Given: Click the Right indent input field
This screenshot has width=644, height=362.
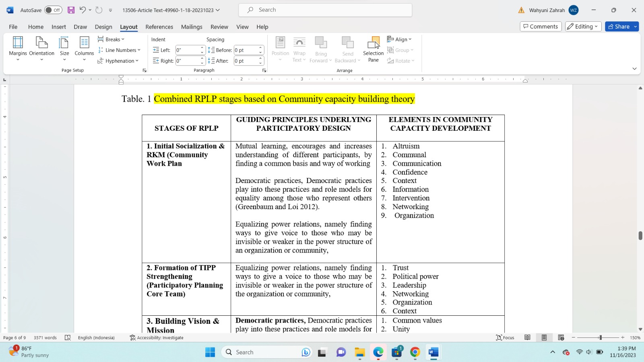Looking at the screenshot, I should [x=188, y=61].
